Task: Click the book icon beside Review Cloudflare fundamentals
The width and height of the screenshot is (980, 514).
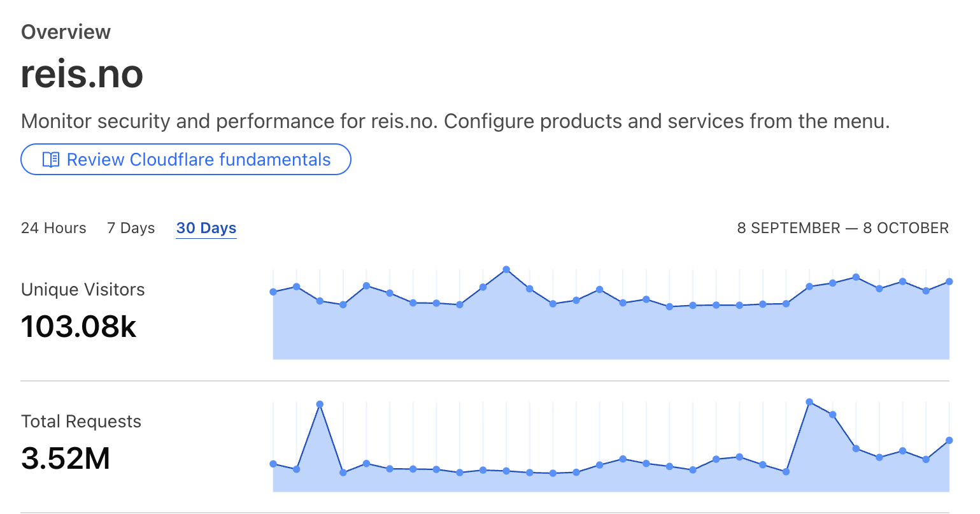Action: click(51, 159)
